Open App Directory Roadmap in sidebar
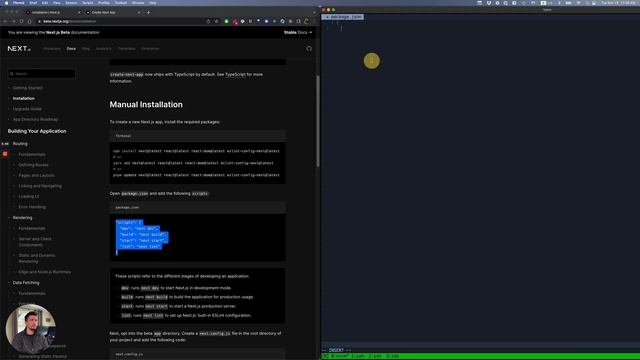This screenshot has width=640, height=360. (x=36, y=120)
